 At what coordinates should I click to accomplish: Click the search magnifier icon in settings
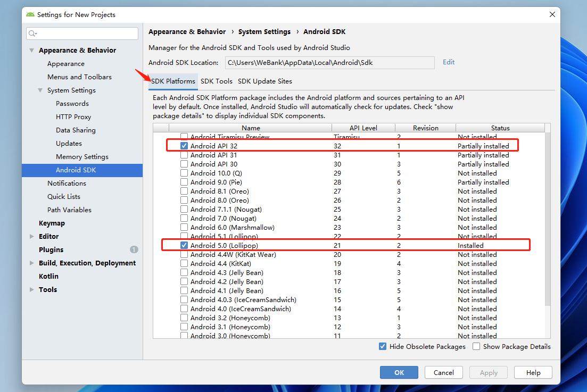[x=32, y=34]
